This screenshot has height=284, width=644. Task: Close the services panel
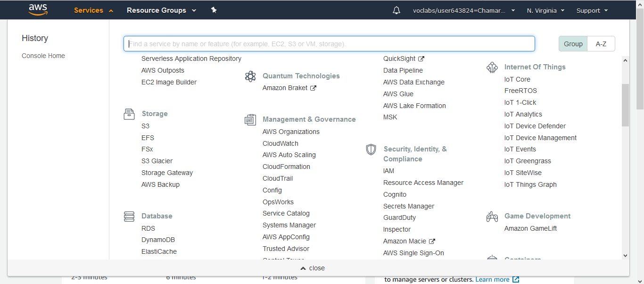[x=313, y=268]
